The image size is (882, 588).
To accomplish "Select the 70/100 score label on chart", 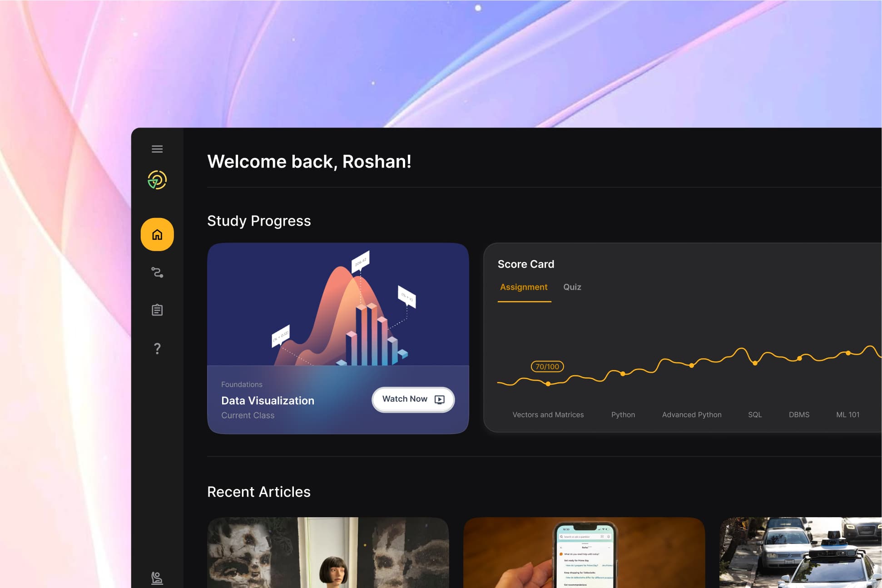I will click(x=547, y=366).
